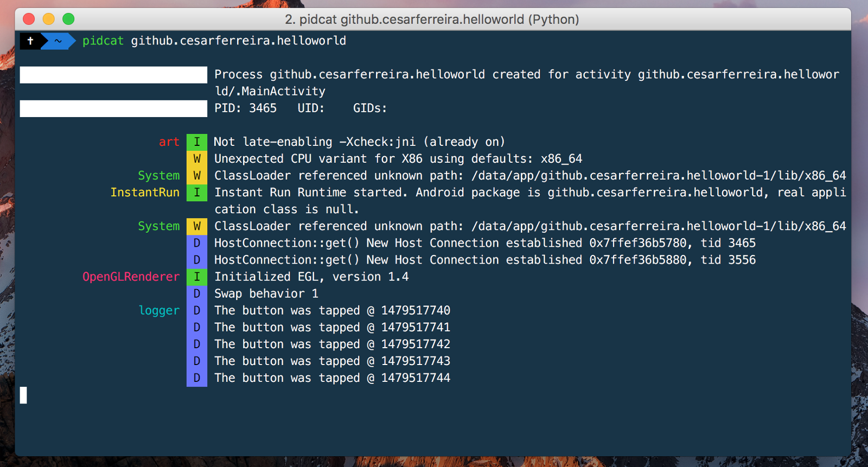Click the D badge for tapped @ 1479517741
Screen dimensions: 868x467
coord(197,327)
